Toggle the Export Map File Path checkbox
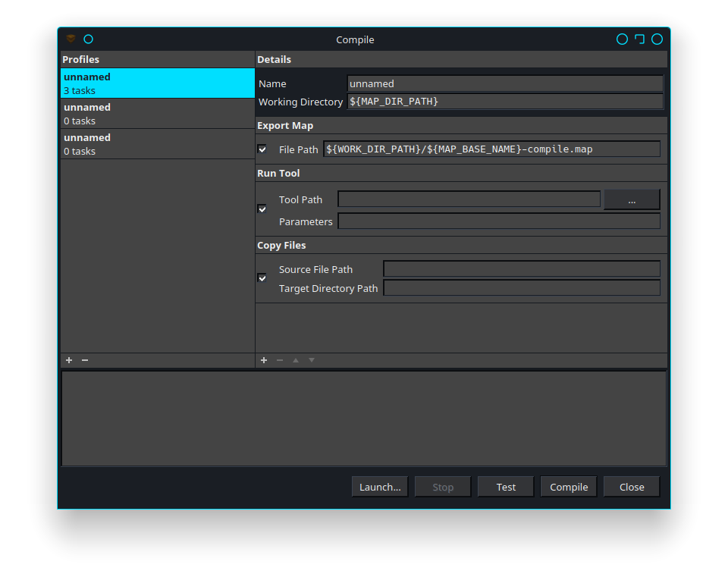The height and width of the screenshot is (574, 728). click(x=262, y=149)
